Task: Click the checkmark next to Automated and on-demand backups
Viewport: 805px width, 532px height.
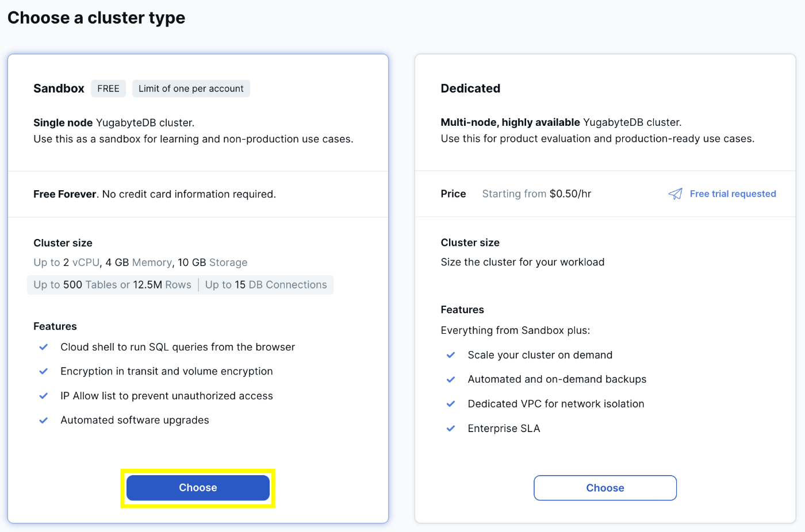Action: click(451, 379)
